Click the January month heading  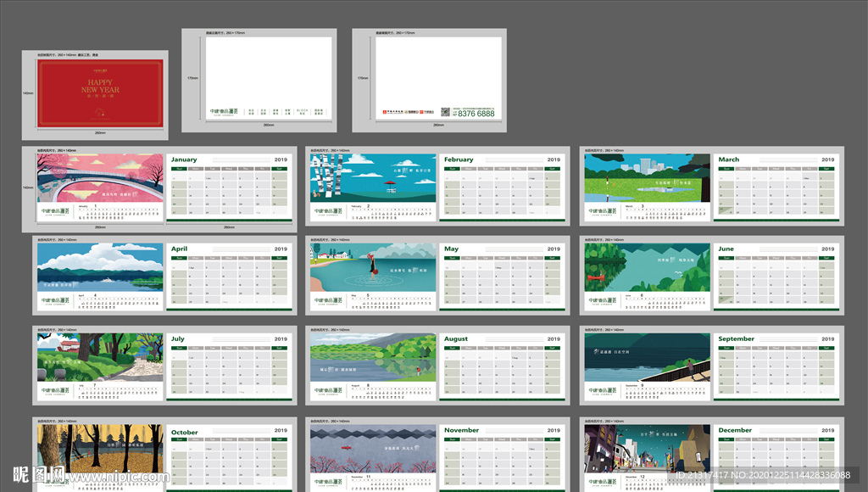point(184,159)
